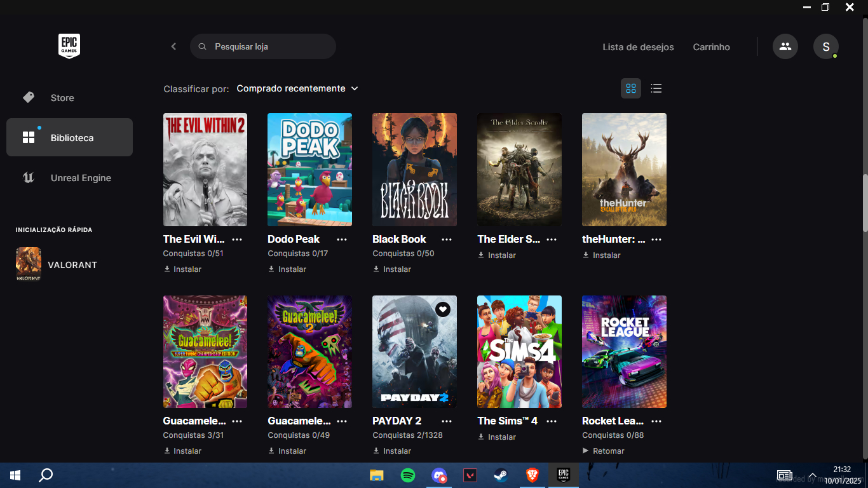This screenshot has height=488, width=868.
Task: Open options menu for The Evil Within 2
Action: coord(237,240)
